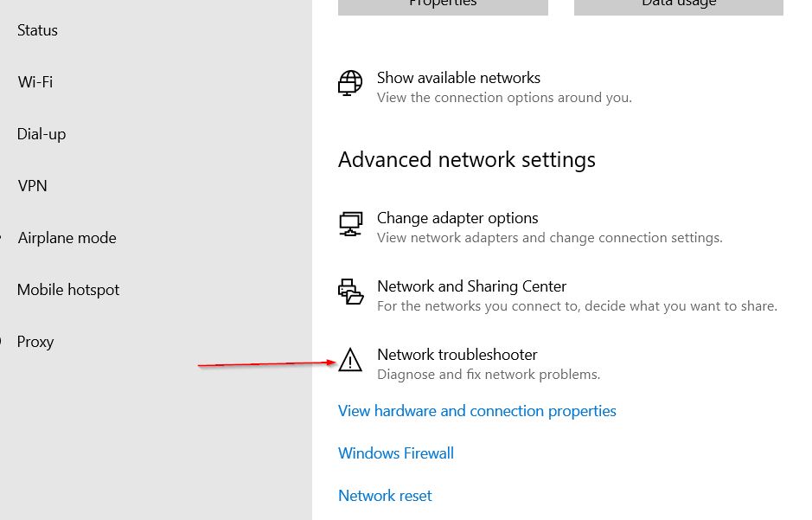812x520 pixels.
Task: Select Wi-Fi in the sidebar
Action: [35, 82]
